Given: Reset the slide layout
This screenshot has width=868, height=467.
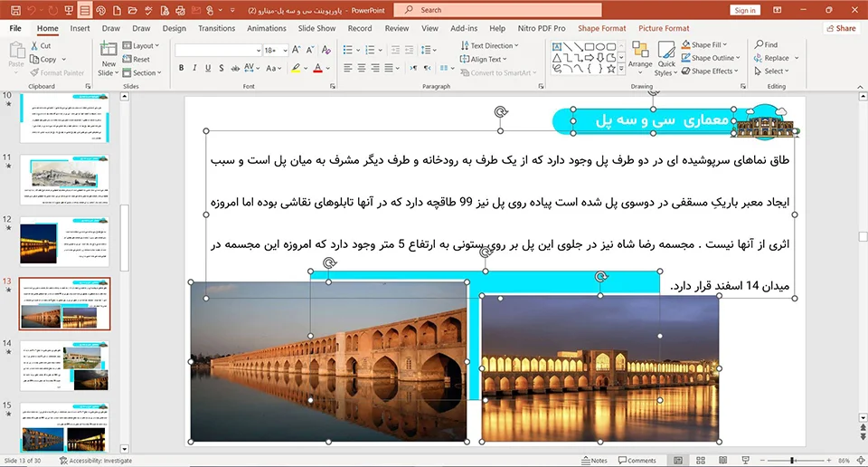Looking at the screenshot, I should [137, 59].
